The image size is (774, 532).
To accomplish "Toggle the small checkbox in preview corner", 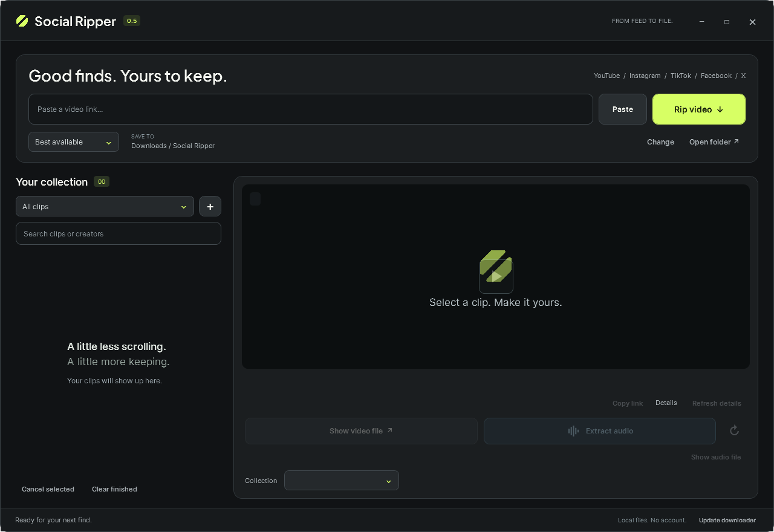I will coord(255,199).
